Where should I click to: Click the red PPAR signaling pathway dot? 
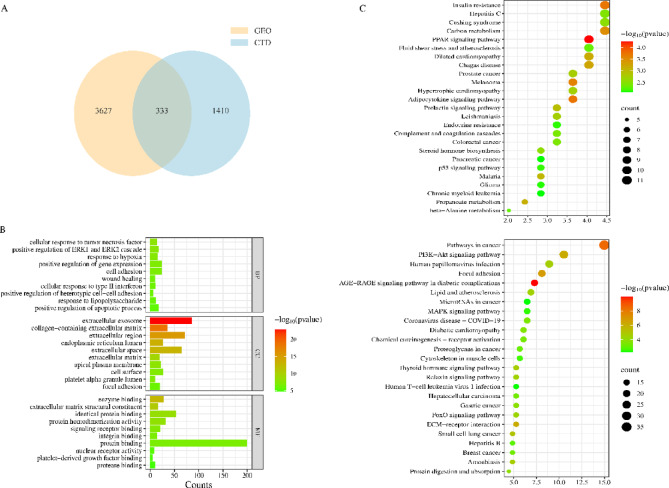(589, 39)
